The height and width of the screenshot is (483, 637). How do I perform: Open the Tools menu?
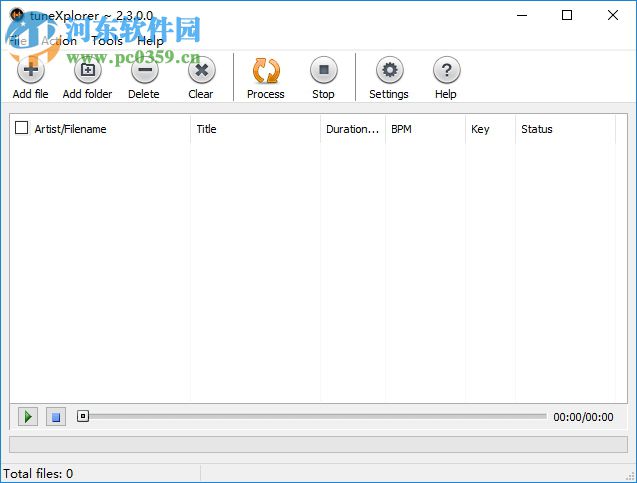[107, 41]
